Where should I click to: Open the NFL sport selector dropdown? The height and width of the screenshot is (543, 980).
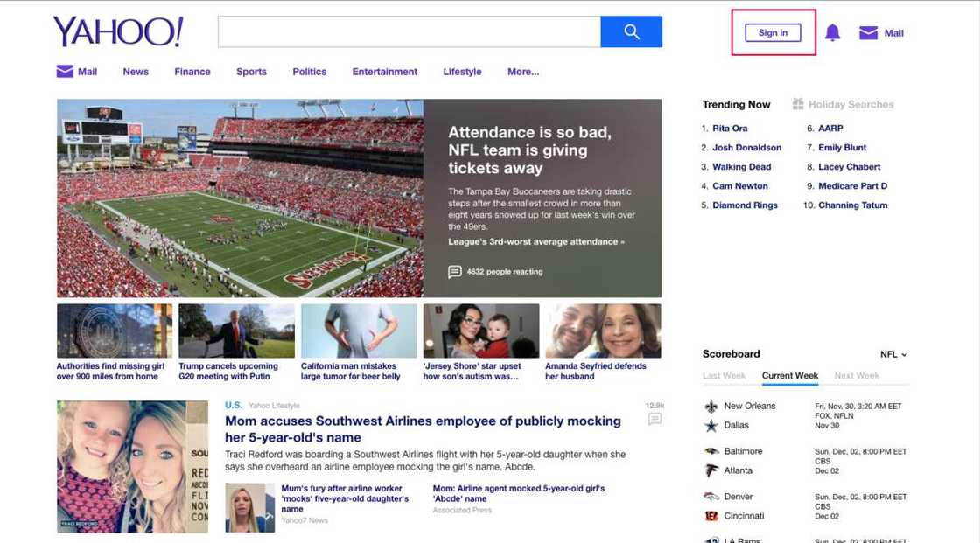tap(895, 354)
